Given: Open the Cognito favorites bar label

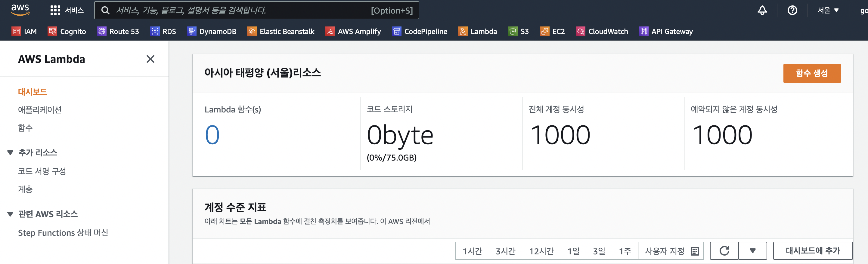Looking at the screenshot, I should [73, 31].
